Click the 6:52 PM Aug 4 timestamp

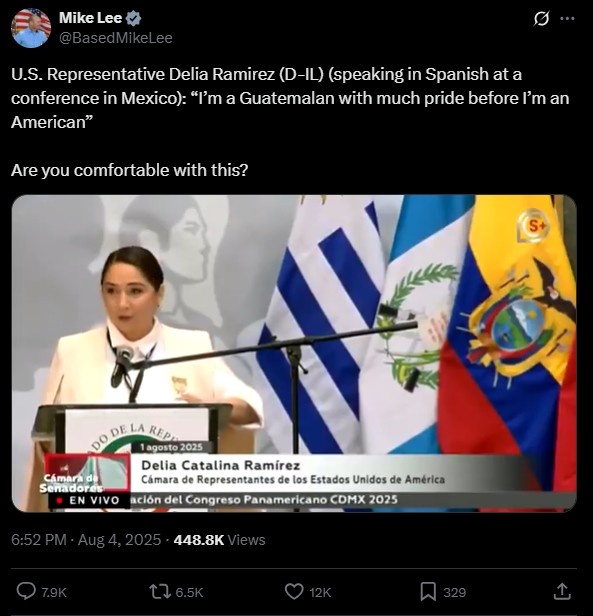coord(86,540)
